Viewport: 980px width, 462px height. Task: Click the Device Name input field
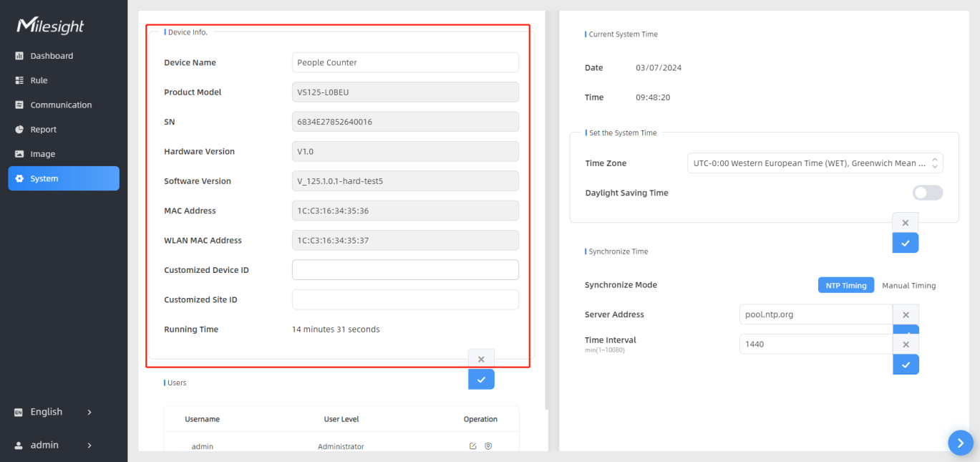point(405,62)
